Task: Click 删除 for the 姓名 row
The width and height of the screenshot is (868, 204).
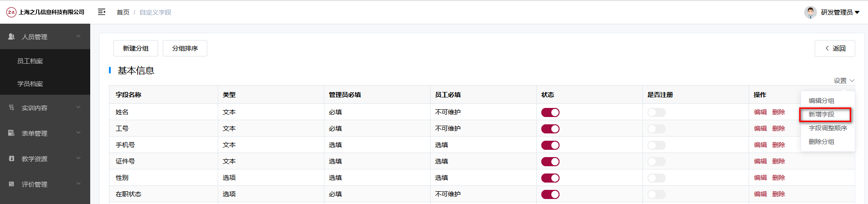Action: [x=779, y=112]
